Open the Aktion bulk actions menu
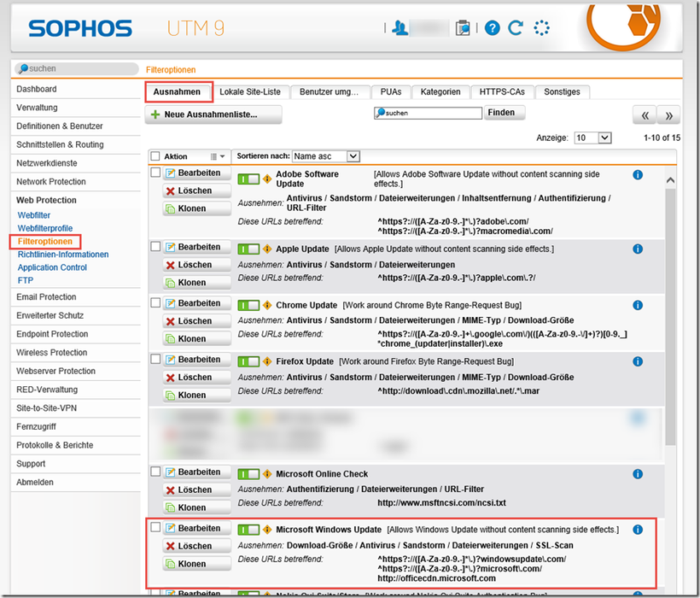700x598 pixels. (218, 156)
